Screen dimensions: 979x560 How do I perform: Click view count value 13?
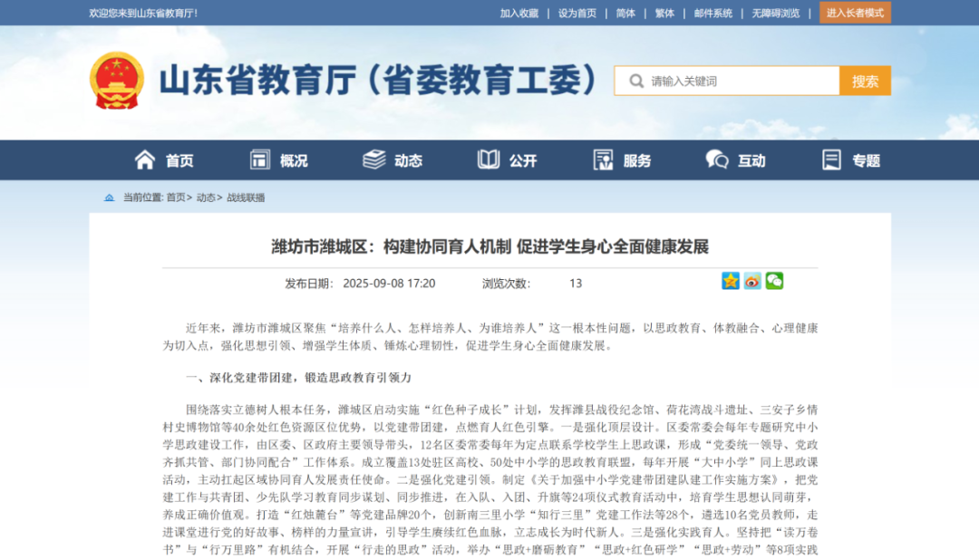[x=576, y=284]
